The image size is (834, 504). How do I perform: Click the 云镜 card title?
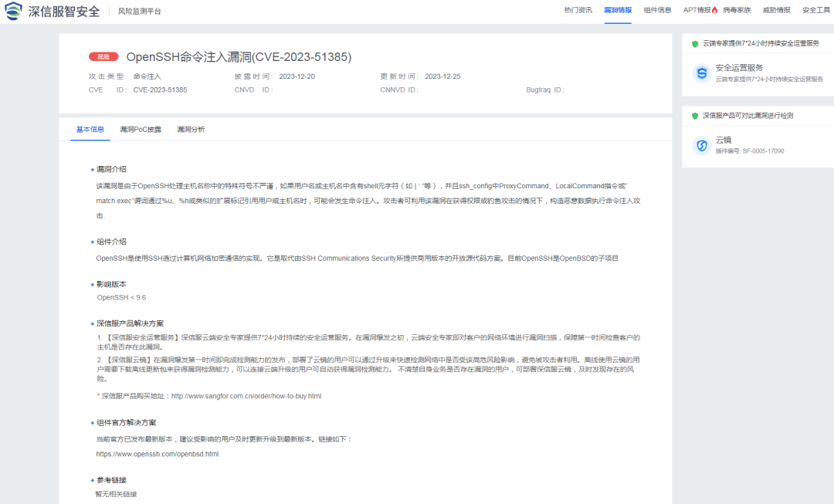point(724,140)
